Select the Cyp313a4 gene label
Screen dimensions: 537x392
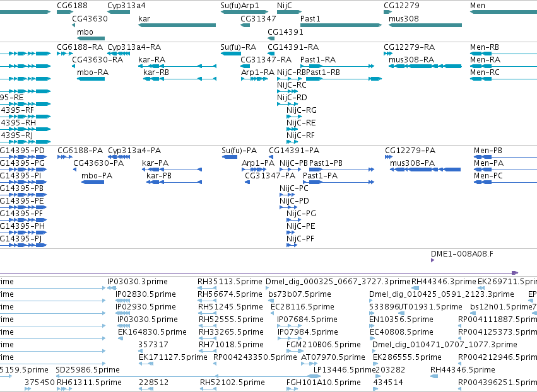[x=126, y=6]
